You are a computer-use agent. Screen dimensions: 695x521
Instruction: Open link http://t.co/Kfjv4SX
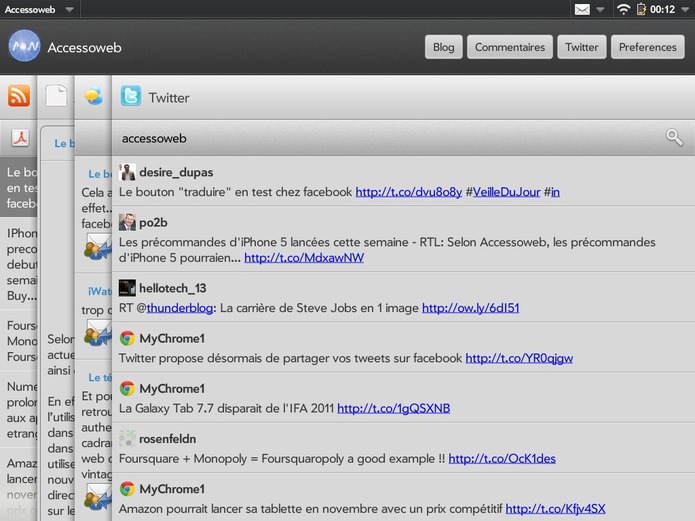555,509
